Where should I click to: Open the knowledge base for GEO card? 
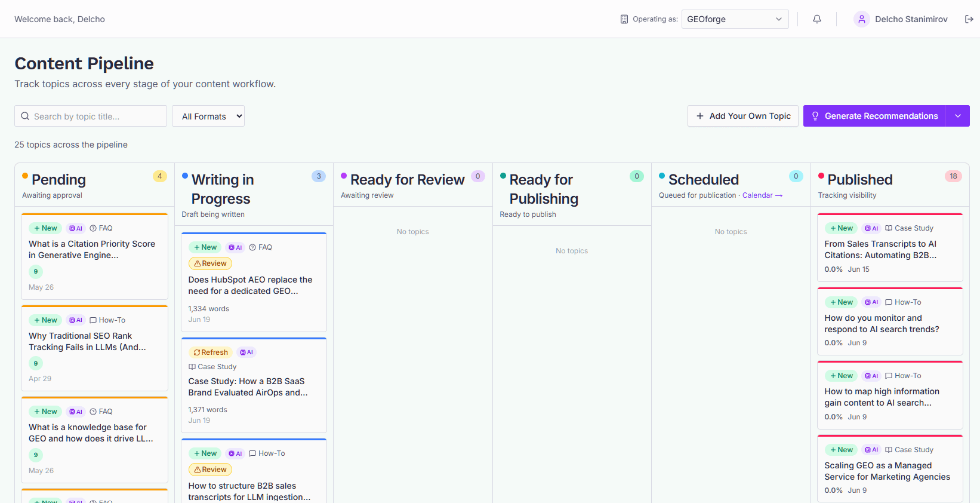[95, 440]
